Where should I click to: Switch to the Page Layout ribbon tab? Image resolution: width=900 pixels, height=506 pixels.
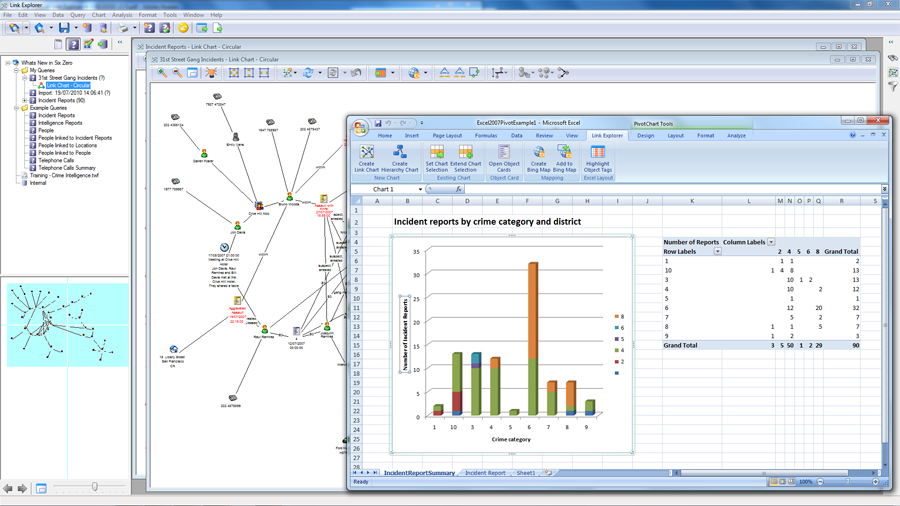(447, 136)
